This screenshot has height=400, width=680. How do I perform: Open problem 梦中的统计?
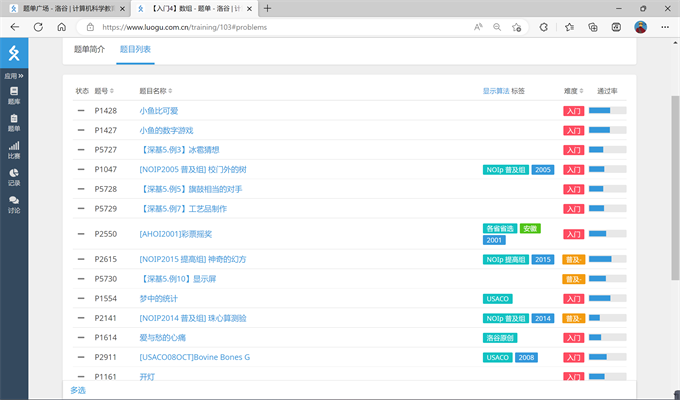[x=161, y=299]
